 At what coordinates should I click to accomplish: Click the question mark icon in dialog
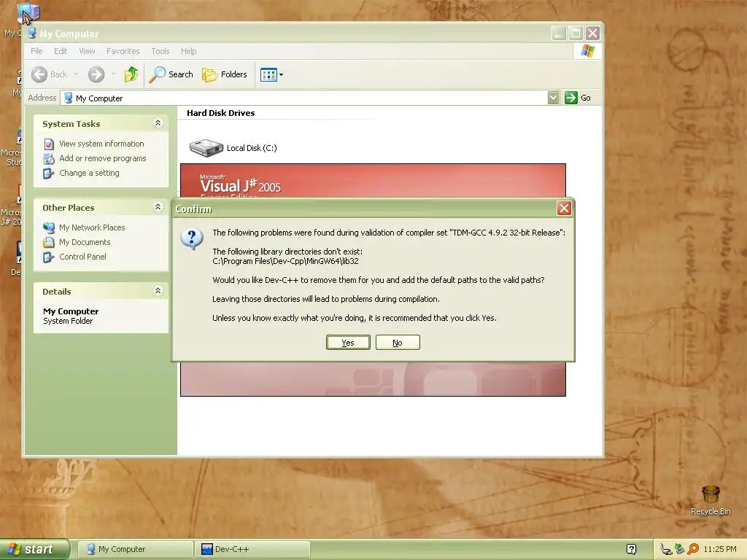[x=192, y=238]
